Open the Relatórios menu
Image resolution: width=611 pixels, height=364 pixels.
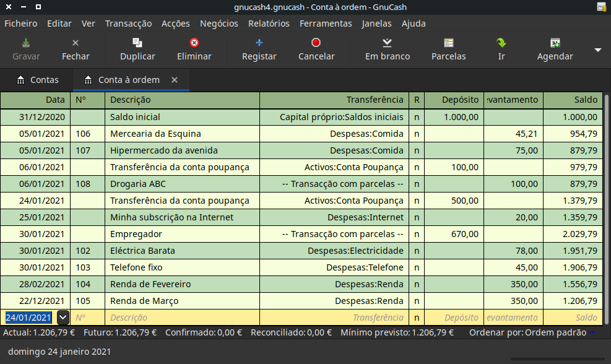click(x=268, y=24)
